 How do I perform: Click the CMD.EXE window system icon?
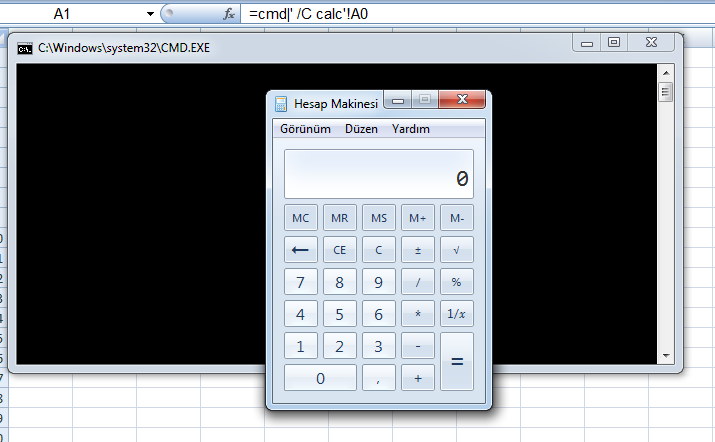tap(25, 48)
